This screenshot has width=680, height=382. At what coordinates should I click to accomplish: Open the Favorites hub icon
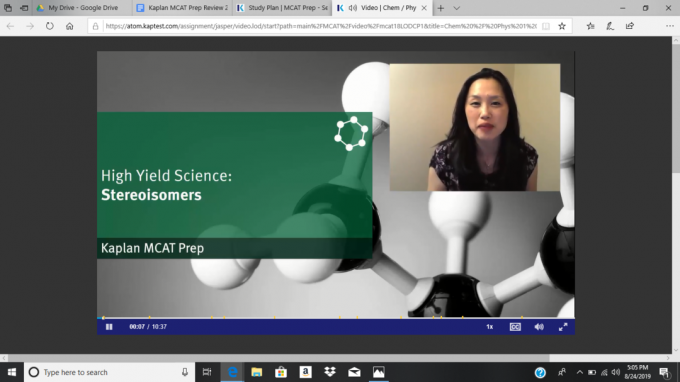[x=590, y=26]
